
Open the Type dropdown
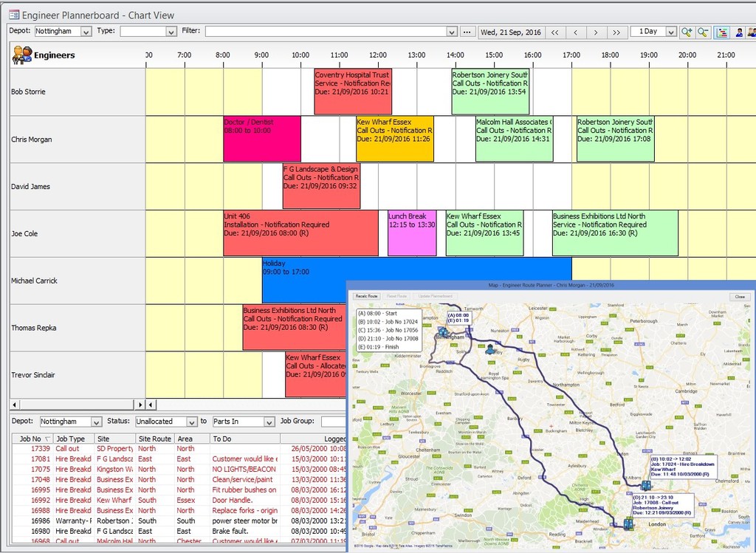(171, 32)
